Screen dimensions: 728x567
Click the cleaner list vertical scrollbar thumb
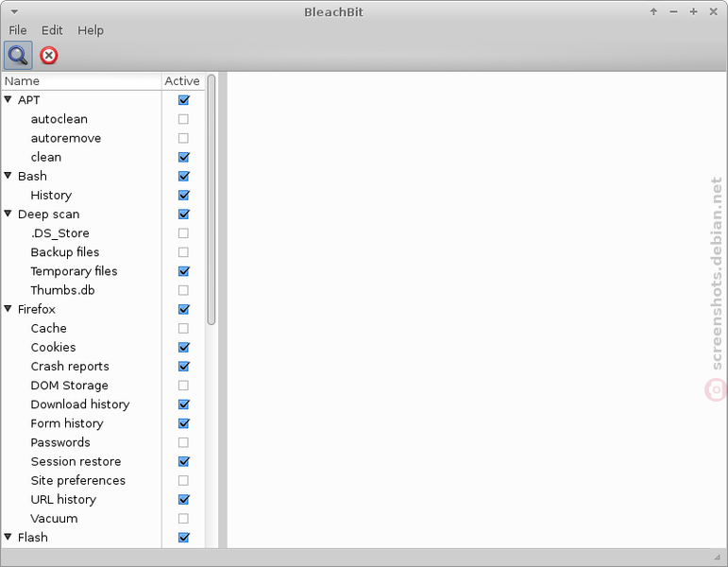[x=212, y=199]
